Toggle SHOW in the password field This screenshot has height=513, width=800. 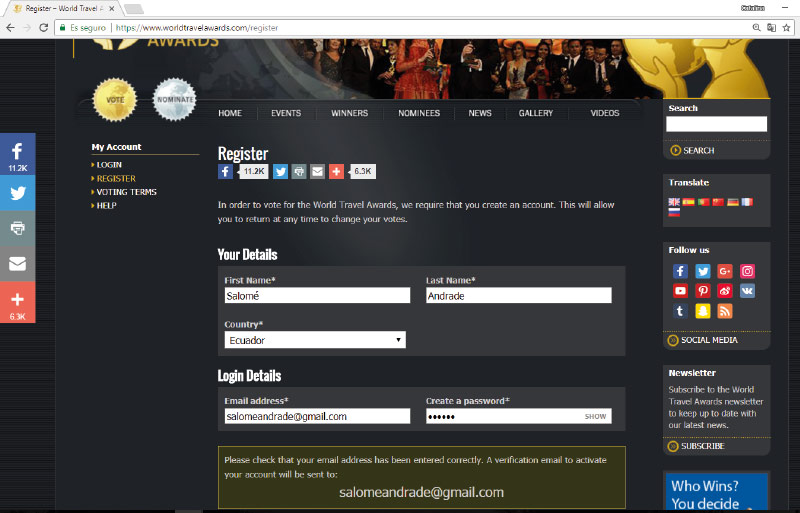click(595, 417)
